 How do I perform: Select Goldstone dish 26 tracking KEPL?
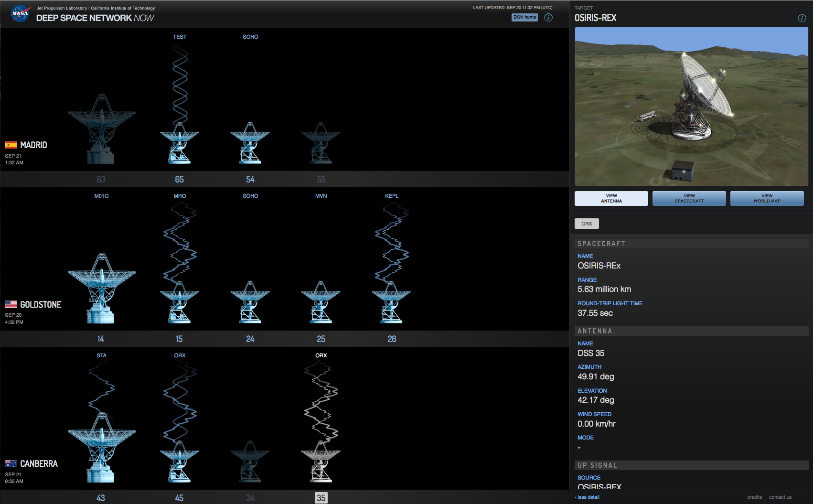pos(391,302)
